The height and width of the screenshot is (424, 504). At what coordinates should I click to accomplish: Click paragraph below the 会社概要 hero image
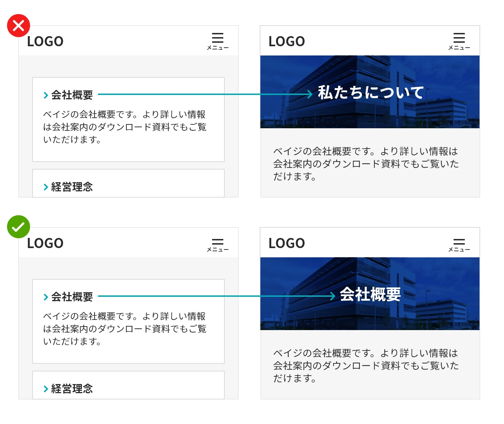tap(366, 365)
